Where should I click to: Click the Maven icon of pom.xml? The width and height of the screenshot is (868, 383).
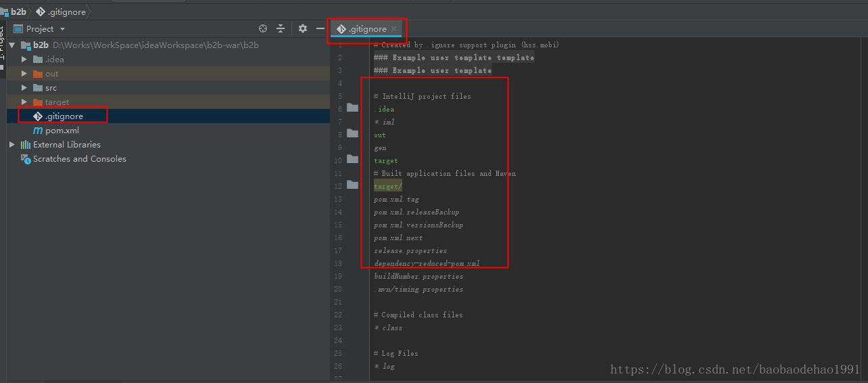tap(38, 131)
